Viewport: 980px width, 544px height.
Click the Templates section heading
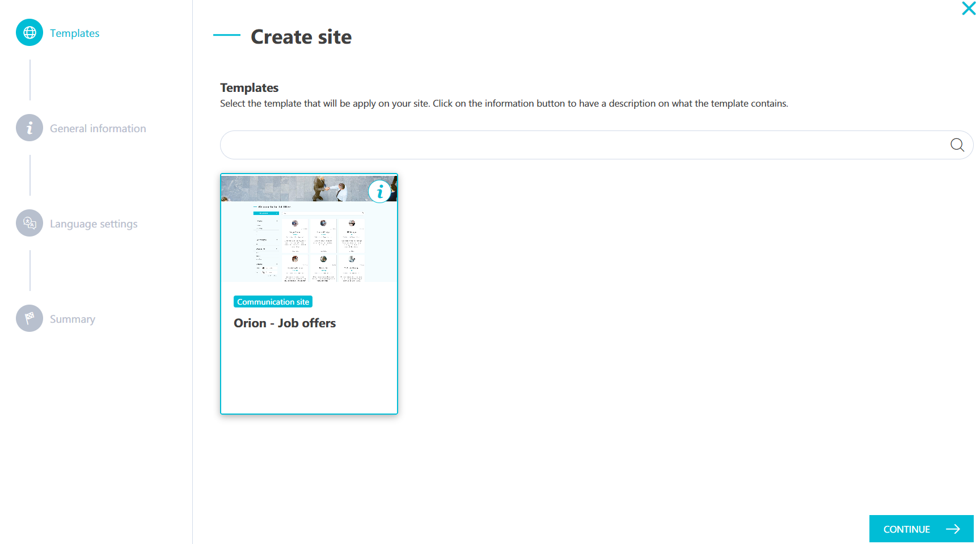pyautogui.click(x=250, y=87)
